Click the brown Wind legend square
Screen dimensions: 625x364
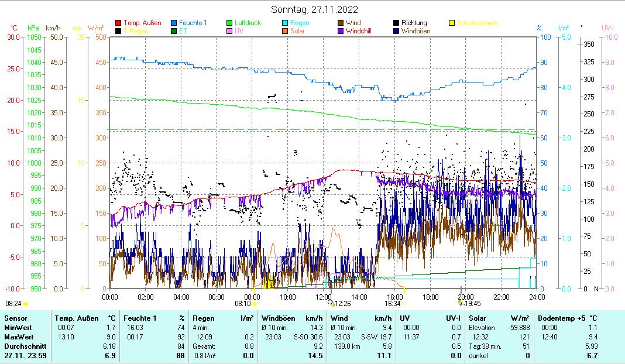341,23
